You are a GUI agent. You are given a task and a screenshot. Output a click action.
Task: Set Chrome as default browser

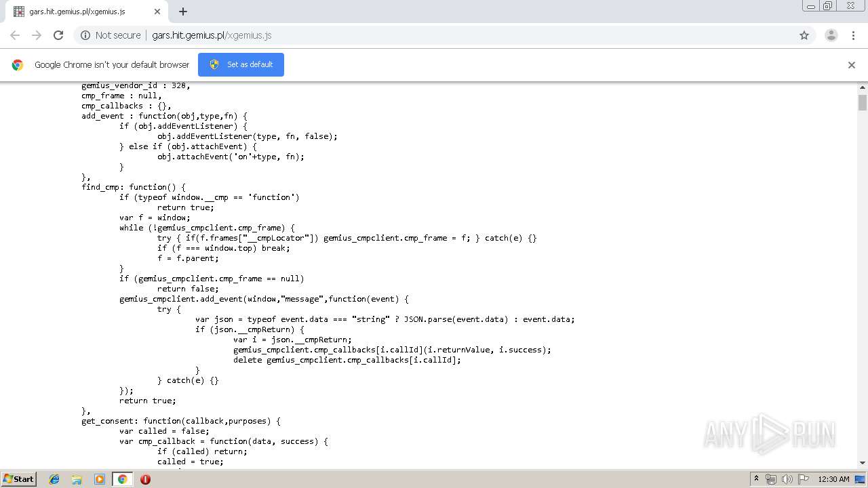(x=241, y=64)
